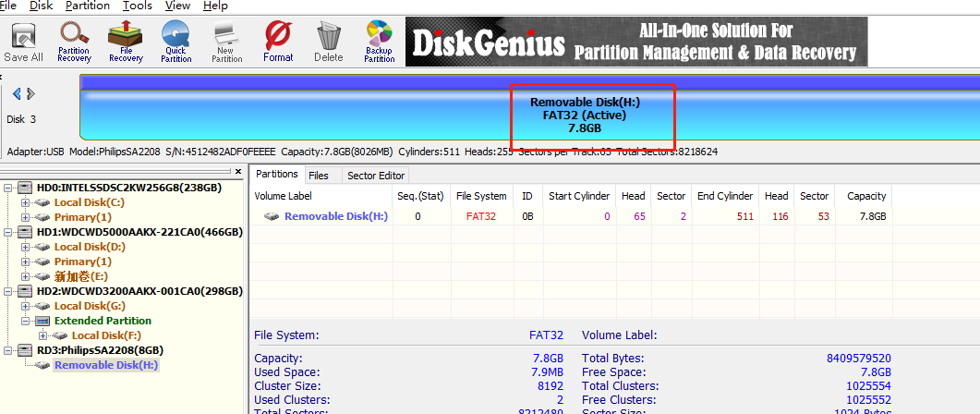The height and width of the screenshot is (414, 980).
Task: Open the View menu
Action: [178, 6]
